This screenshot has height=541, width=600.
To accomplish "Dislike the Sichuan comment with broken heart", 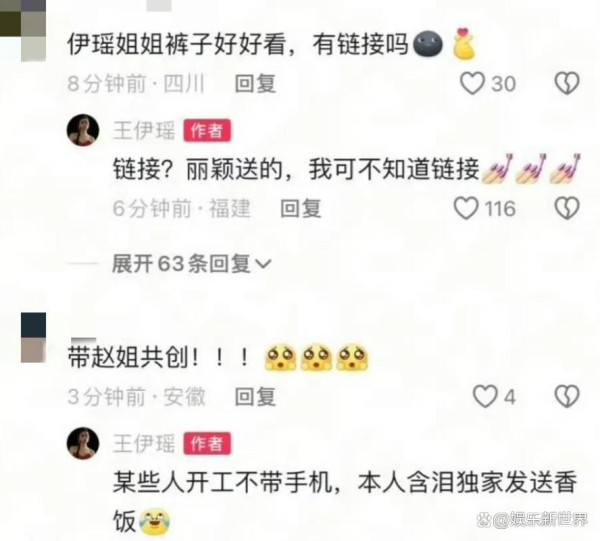I will tap(567, 84).
